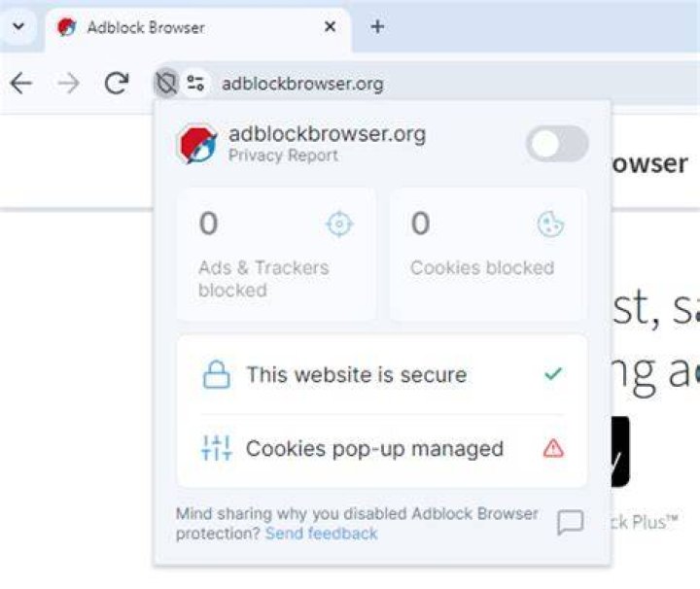Click the Cookies blocked card
Screen dimensions: 700x589
pos(488,255)
